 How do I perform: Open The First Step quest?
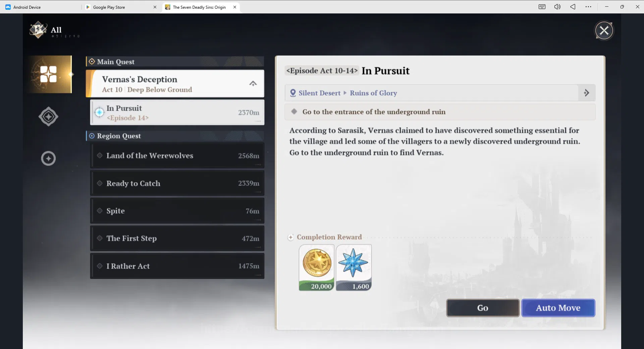click(177, 238)
